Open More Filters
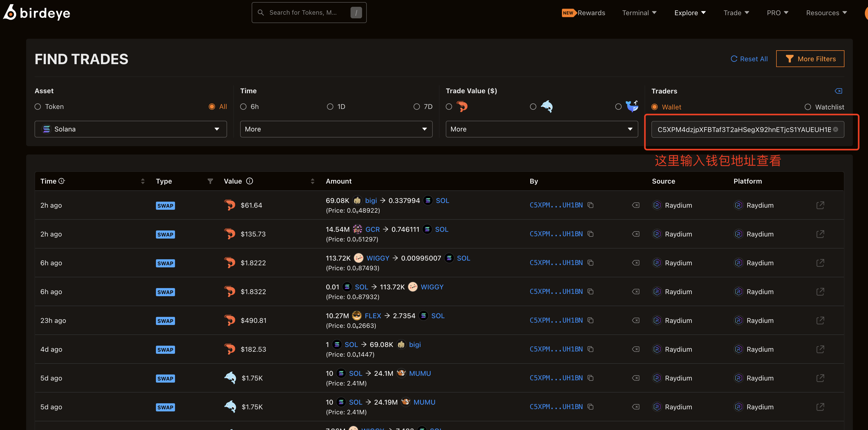 (810, 59)
